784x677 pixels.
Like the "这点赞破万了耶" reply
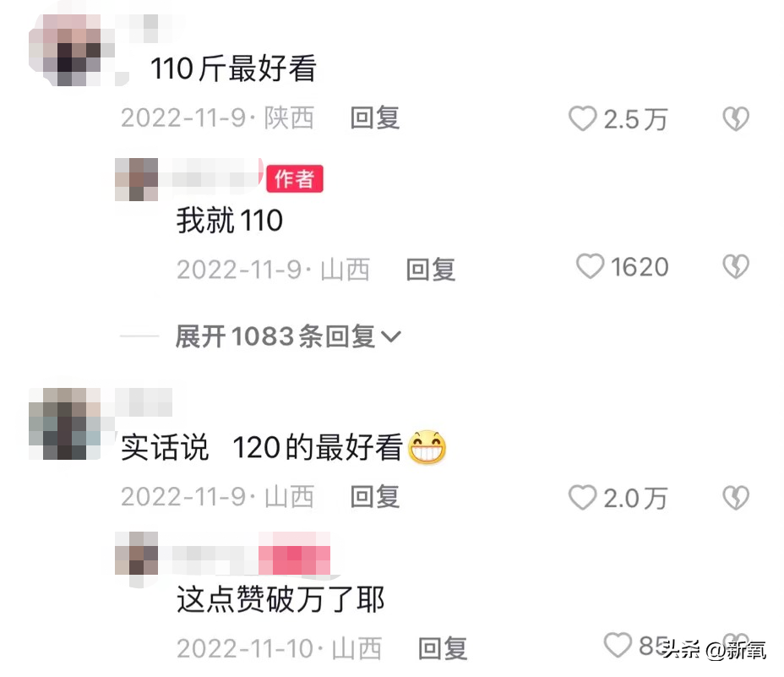(x=618, y=645)
